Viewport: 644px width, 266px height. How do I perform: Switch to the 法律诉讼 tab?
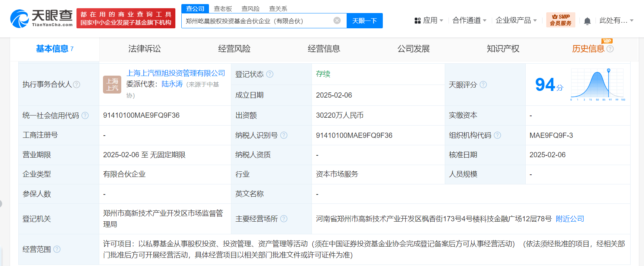[x=144, y=49]
